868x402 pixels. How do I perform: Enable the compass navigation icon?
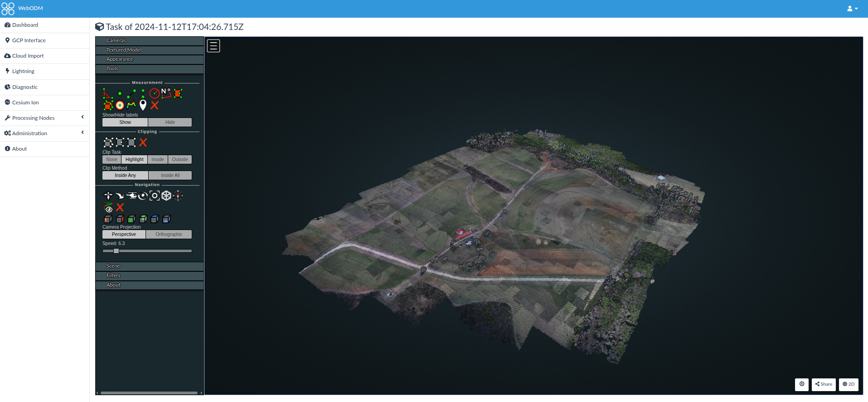[x=178, y=196]
